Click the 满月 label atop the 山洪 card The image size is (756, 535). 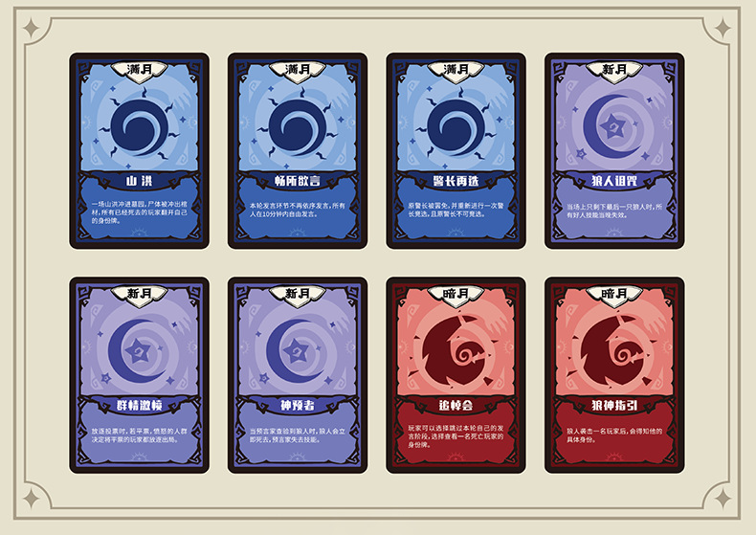coord(140,70)
